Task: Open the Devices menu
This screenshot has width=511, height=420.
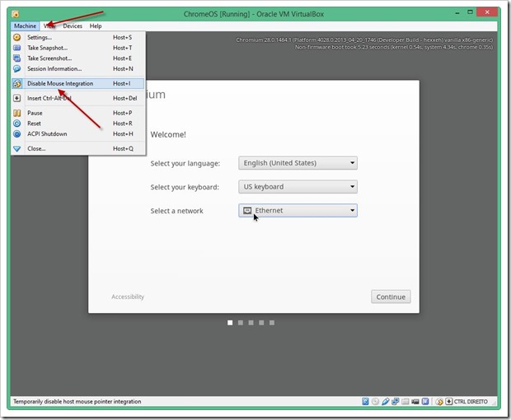Action: 73,26
